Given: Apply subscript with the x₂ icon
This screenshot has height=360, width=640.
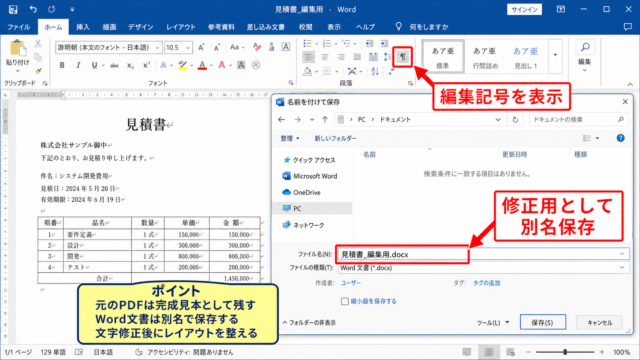Looking at the screenshot, I should [x=130, y=65].
